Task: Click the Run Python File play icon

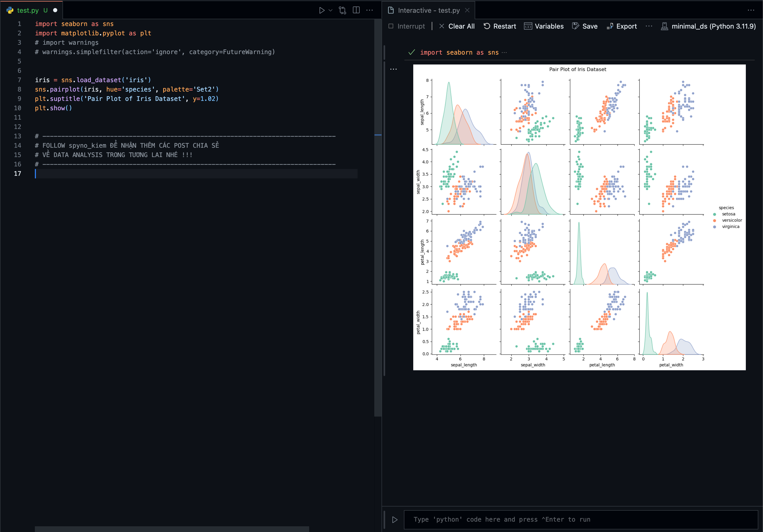Action: coord(321,10)
